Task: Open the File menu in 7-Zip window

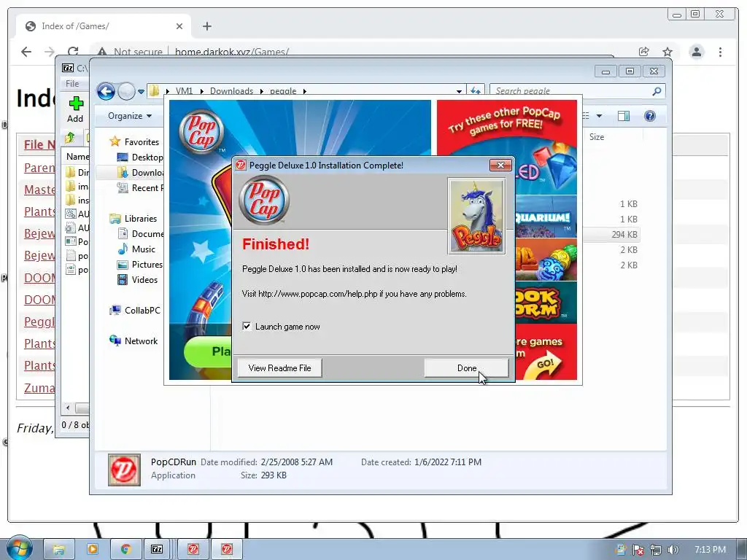Action: 72,83
